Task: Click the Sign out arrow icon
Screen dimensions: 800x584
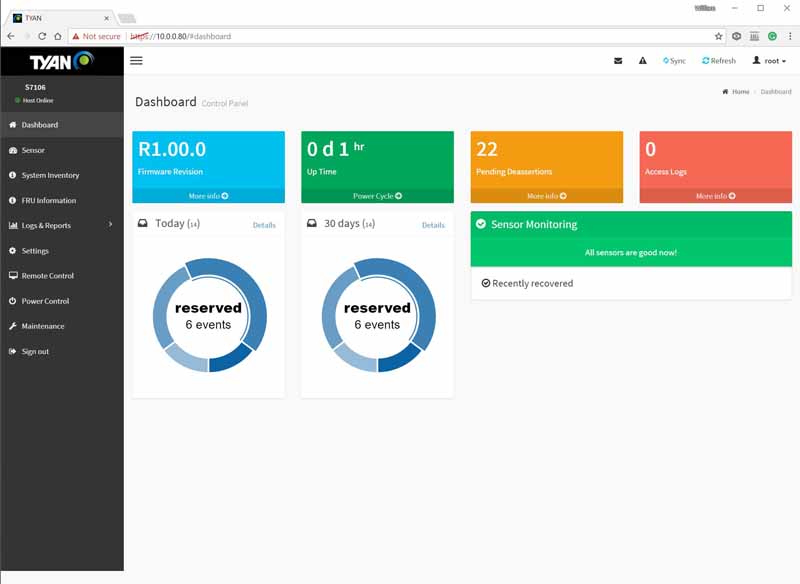Action: click(x=13, y=351)
